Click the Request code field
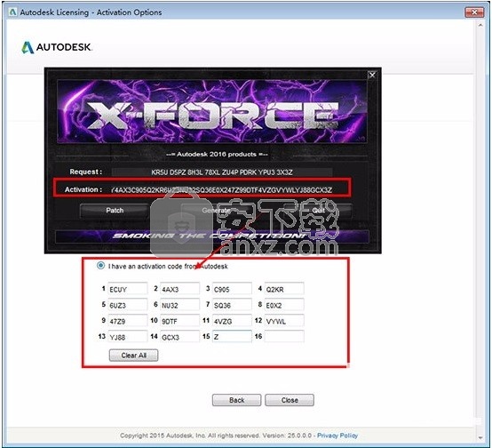Viewport: 492px width, 448px height. pyautogui.click(x=222, y=172)
